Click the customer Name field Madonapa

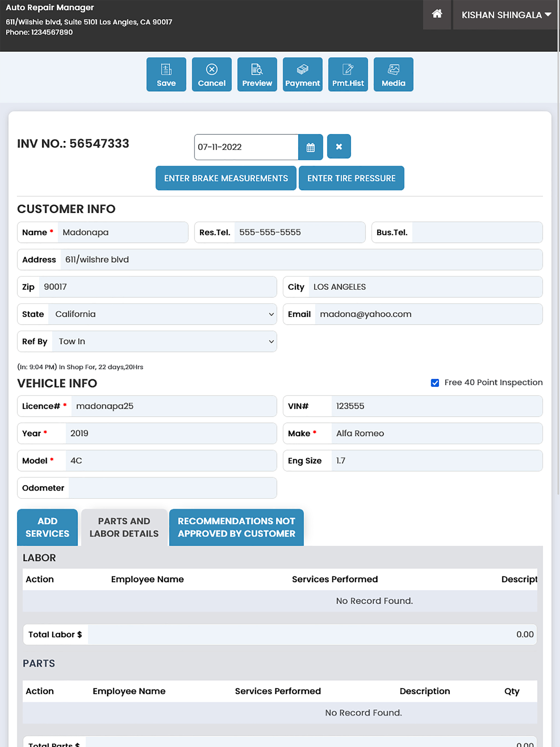pyautogui.click(x=123, y=232)
